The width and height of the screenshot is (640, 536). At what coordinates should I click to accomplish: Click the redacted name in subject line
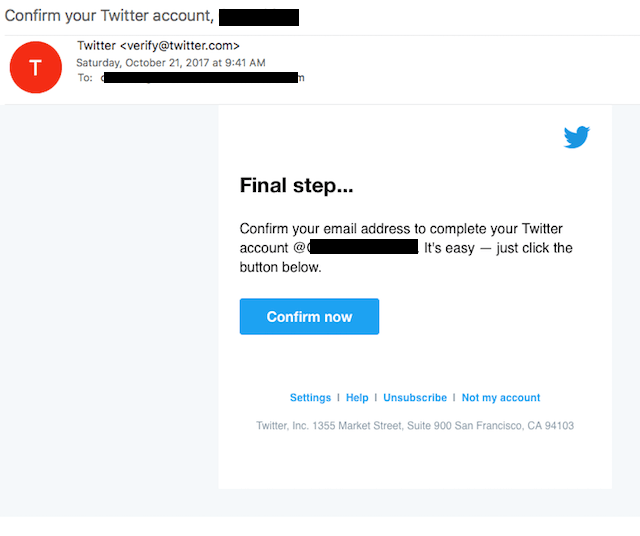pos(259,18)
